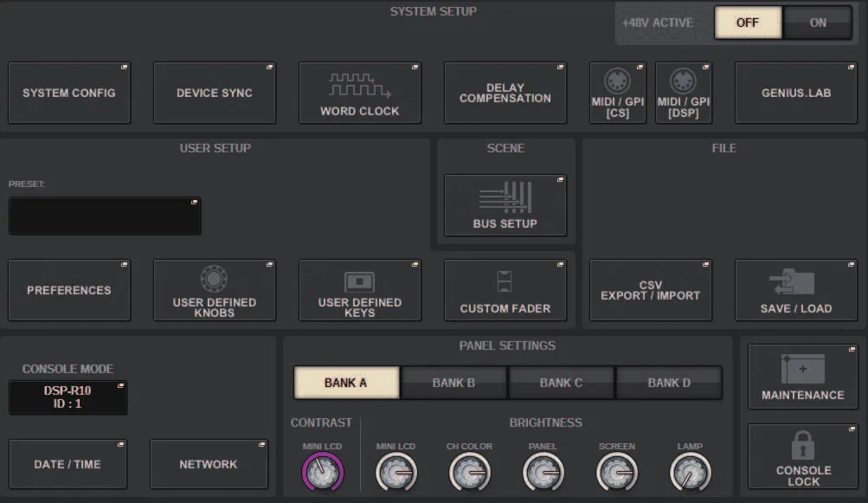This screenshot has width=868, height=503.
Task: Open MIDI / GPI [CS] connector icon
Action: point(617,81)
